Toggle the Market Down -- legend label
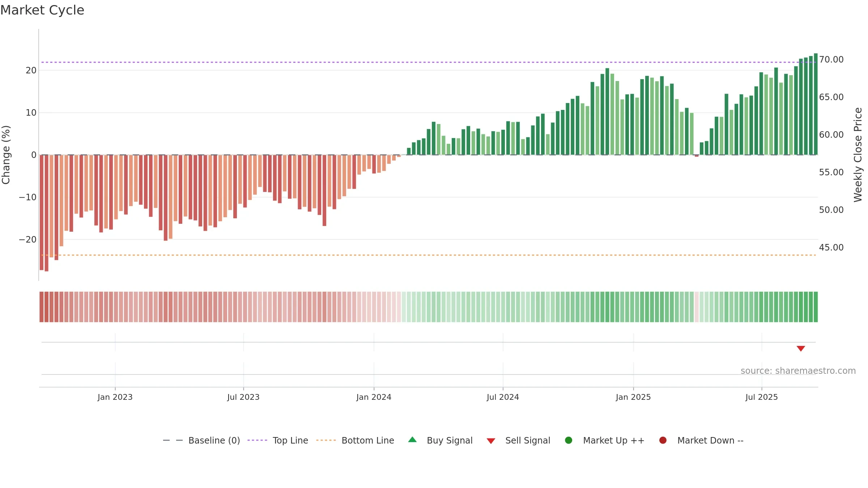The width and height of the screenshot is (868, 488). (x=710, y=441)
